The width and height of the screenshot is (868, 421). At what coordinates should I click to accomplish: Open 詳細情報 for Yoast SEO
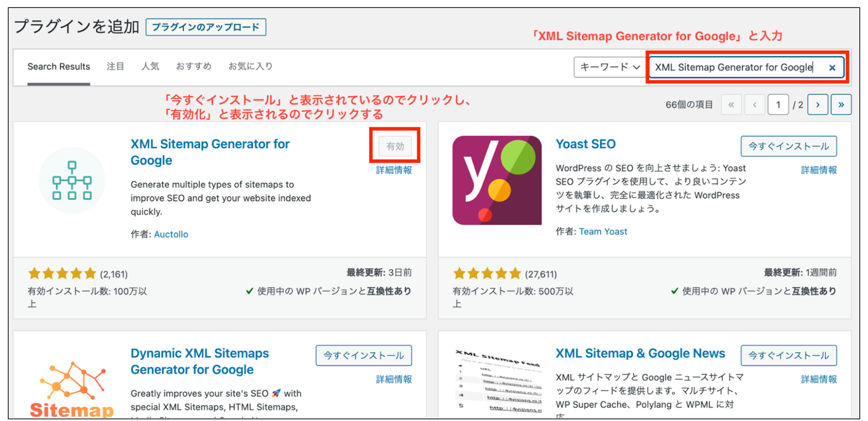(819, 170)
